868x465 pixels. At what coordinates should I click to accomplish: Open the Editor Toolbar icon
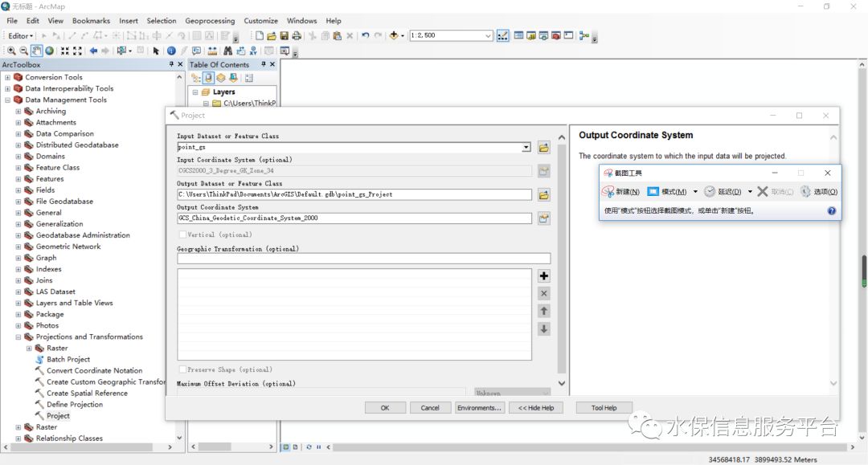[502, 36]
